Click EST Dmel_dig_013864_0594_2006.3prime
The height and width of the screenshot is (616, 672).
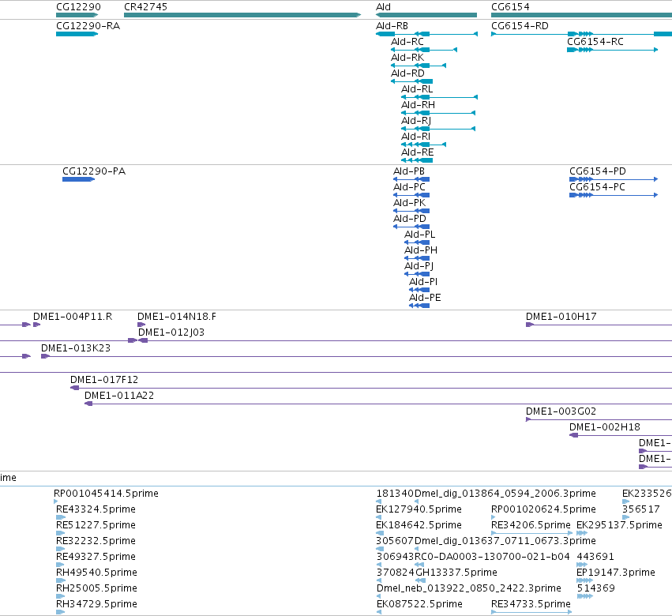(417, 501)
